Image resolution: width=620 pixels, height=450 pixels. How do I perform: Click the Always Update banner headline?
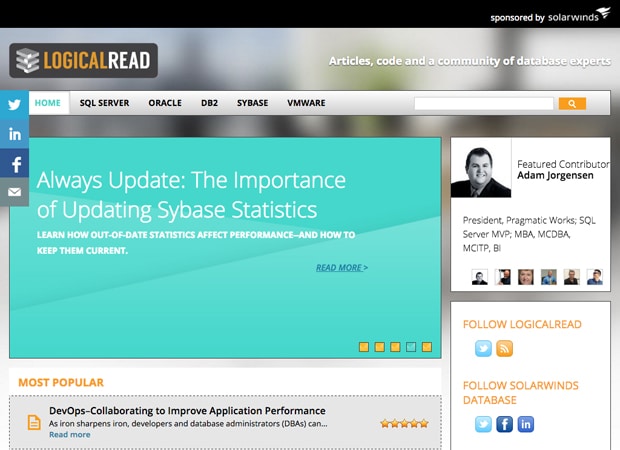(x=191, y=195)
